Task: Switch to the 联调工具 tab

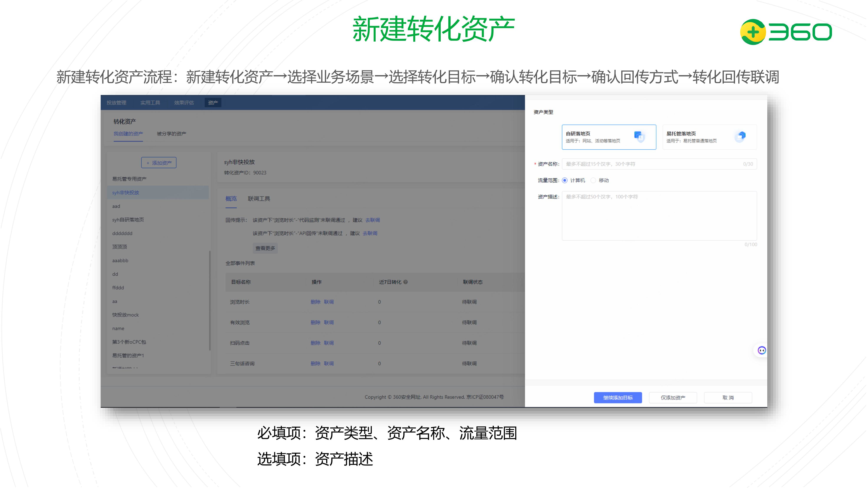Action: tap(259, 199)
